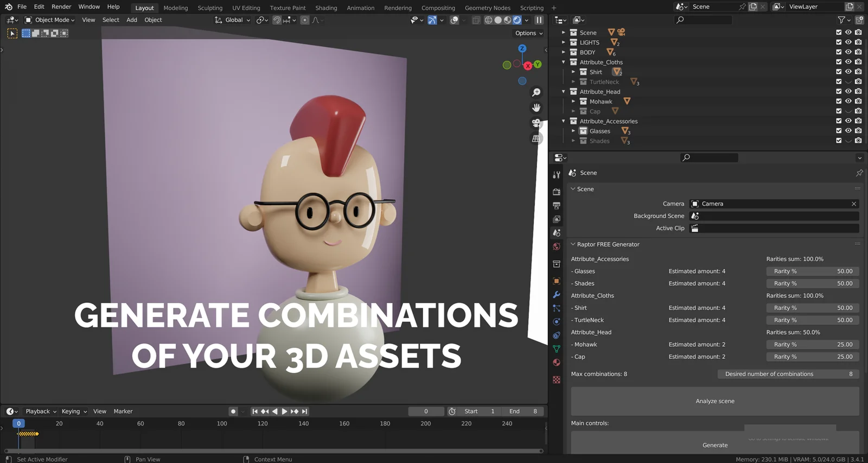Viewport: 868px width, 463px height.
Task: Collapse the Attribute_Head collection
Action: pos(564,92)
